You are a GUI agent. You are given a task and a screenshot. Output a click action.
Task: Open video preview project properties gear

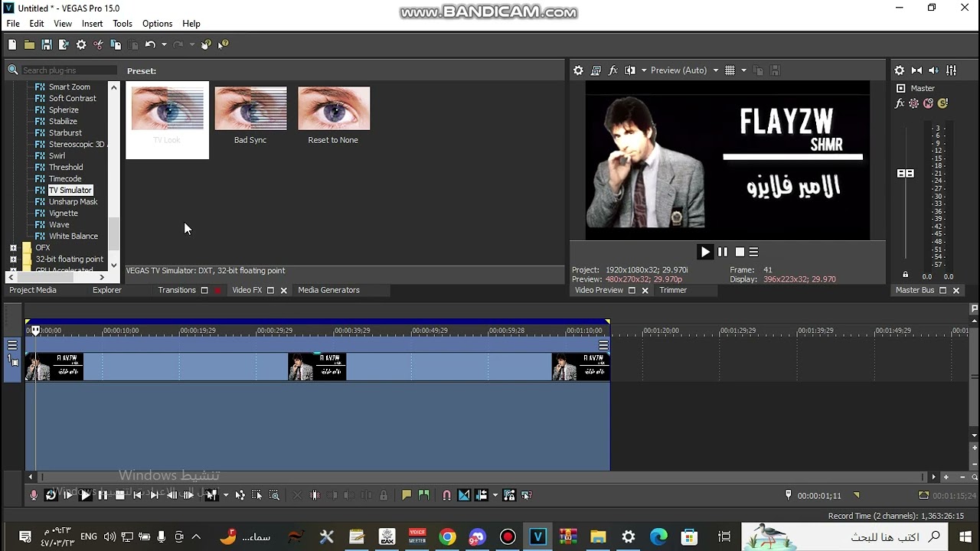[x=579, y=70]
